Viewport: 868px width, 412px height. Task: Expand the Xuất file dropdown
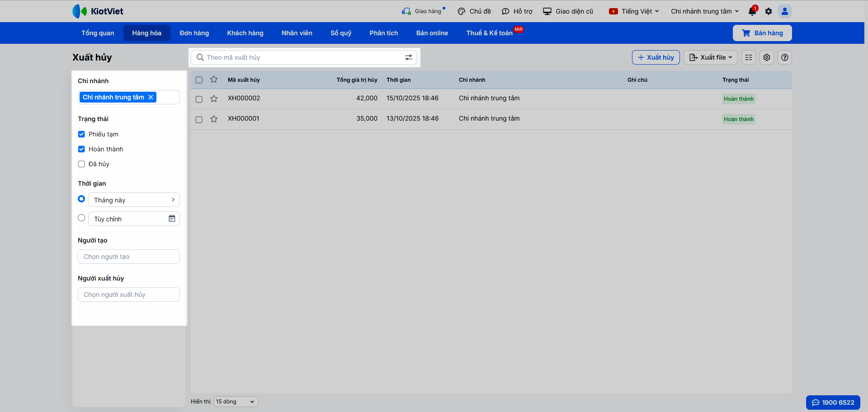711,57
